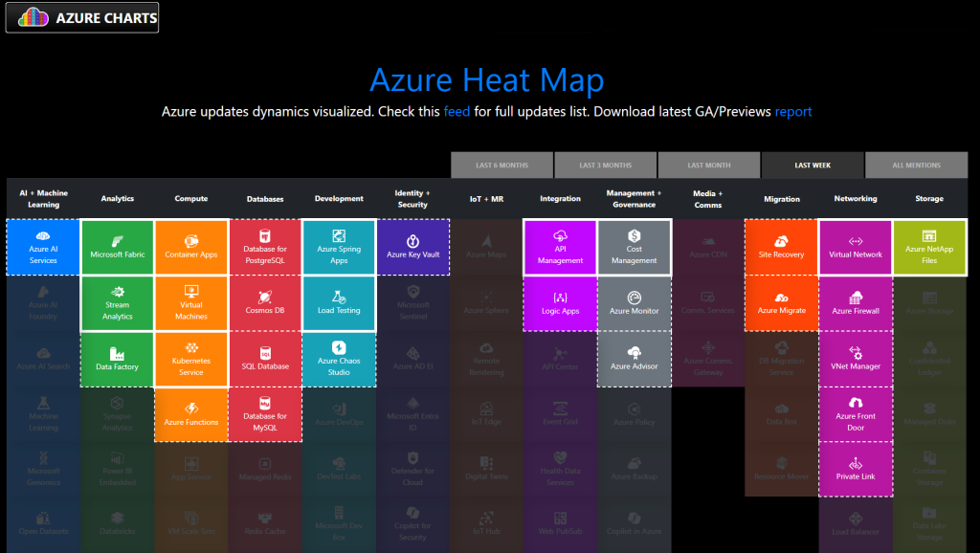Screen dimensions: 980x553
Task: Select the Logic Apps tile
Action: (x=560, y=303)
